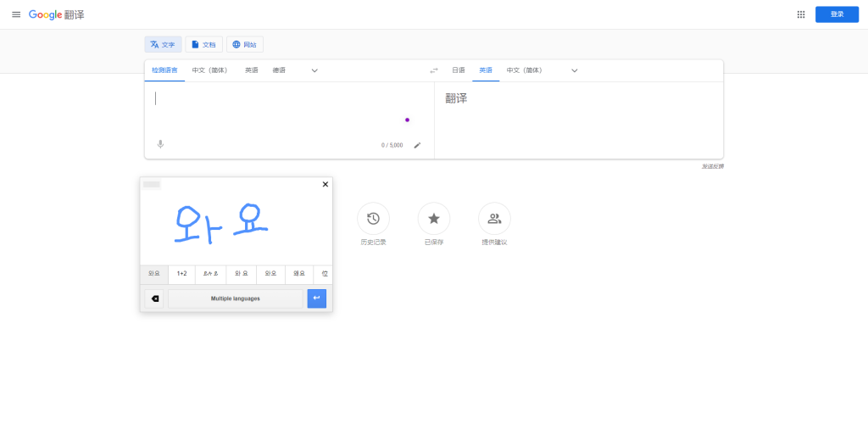This screenshot has width=868, height=424.
Task: Click the blue 登录 sign-in button
Action: [837, 14]
